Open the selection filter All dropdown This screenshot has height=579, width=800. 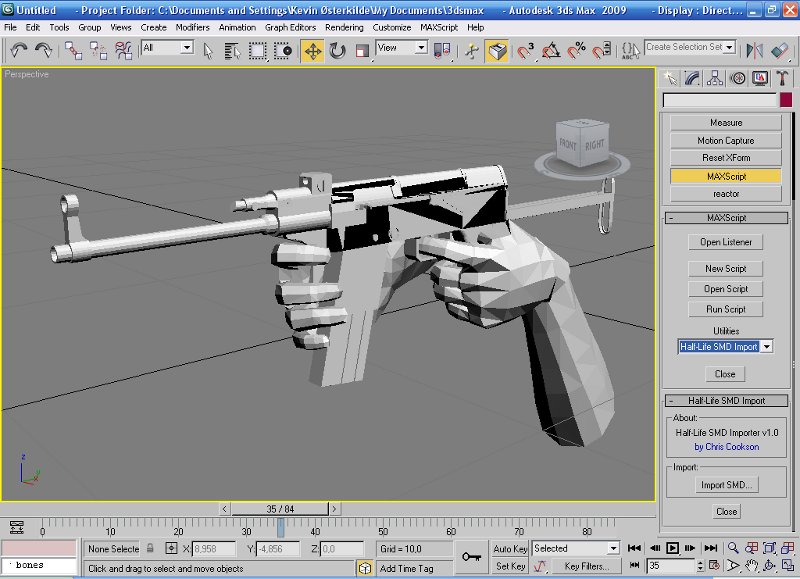coord(167,48)
